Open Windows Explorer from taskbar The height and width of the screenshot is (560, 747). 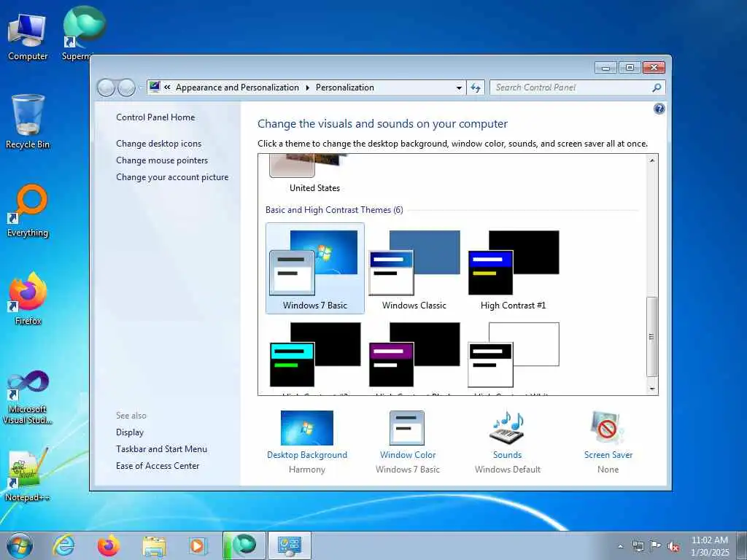(154, 545)
